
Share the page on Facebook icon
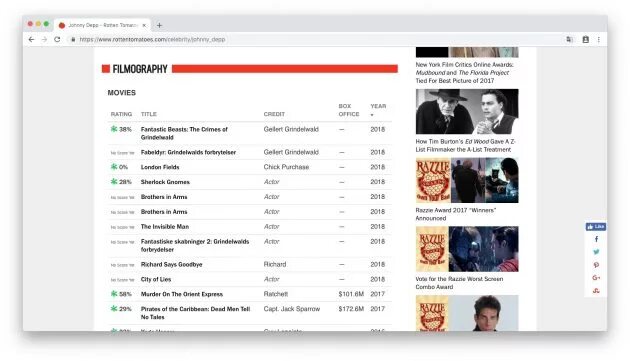click(x=596, y=239)
